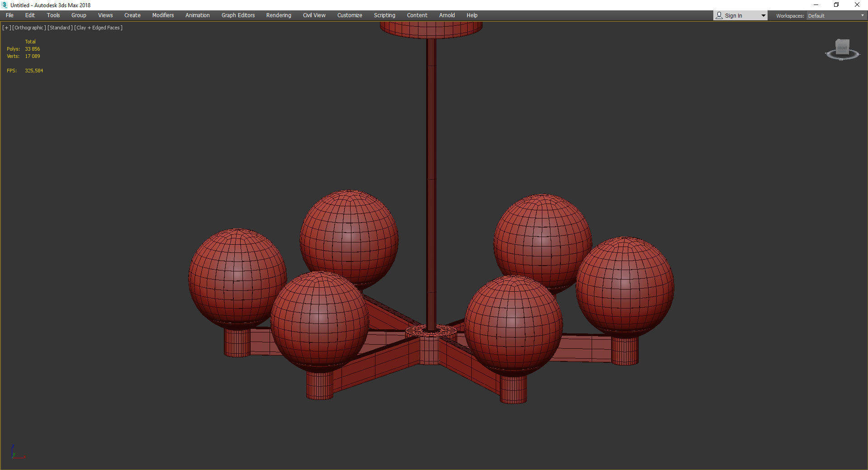Open the Edit menu
Screen dimensions: 868x470
(30, 15)
